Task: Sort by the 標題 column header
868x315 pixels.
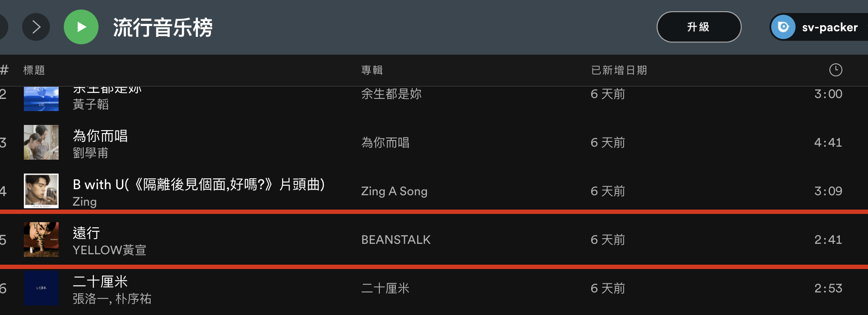Action: 34,70
